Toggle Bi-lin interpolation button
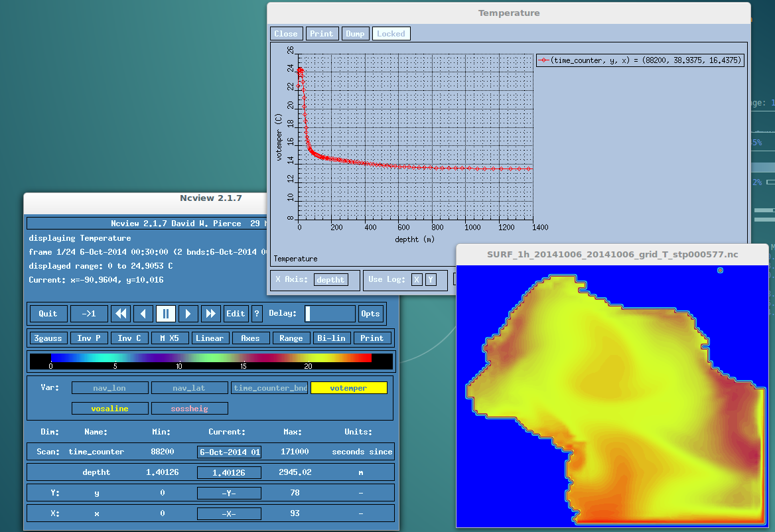 tap(332, 338)
